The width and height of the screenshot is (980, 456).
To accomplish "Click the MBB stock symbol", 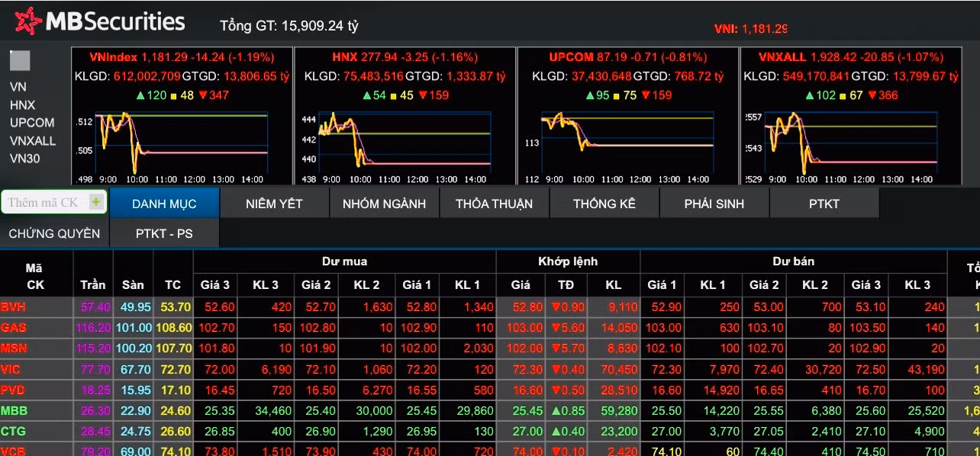I will (15, 411).
